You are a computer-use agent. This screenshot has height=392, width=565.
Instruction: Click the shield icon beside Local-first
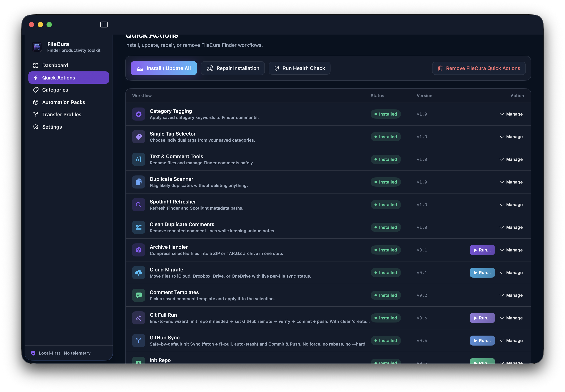click(x=33, y=353)
